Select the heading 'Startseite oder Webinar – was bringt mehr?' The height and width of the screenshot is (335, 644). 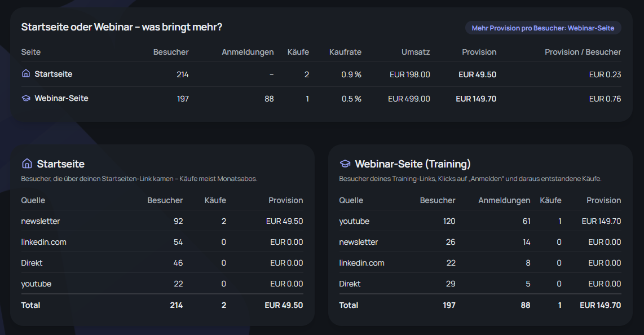122,27
